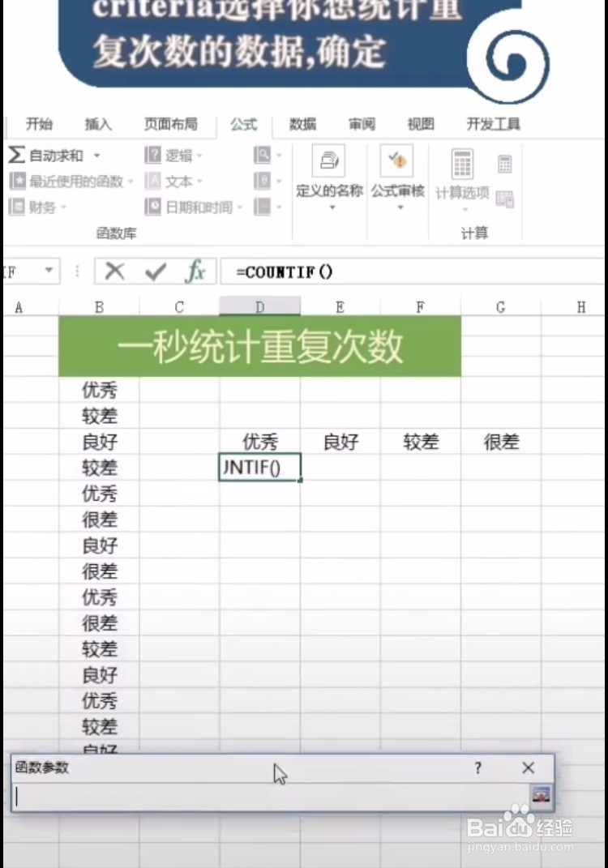Click the Defined Names icon
Image resolution: width=608 pixels, height=868 pixels.
tap(329, 160)
